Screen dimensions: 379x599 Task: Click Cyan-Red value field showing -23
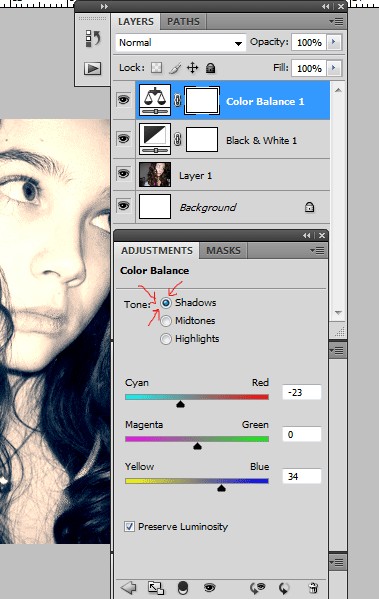tap(301, 392)
